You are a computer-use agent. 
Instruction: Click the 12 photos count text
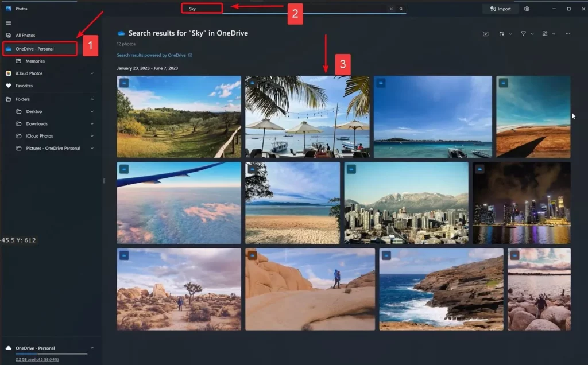[x=126, y=44]
